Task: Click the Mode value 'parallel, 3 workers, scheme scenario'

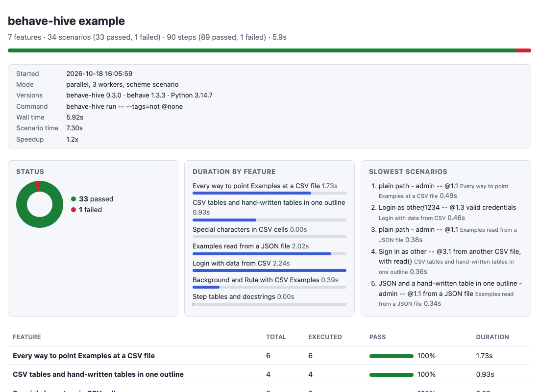Action: [x=122, y=84]
